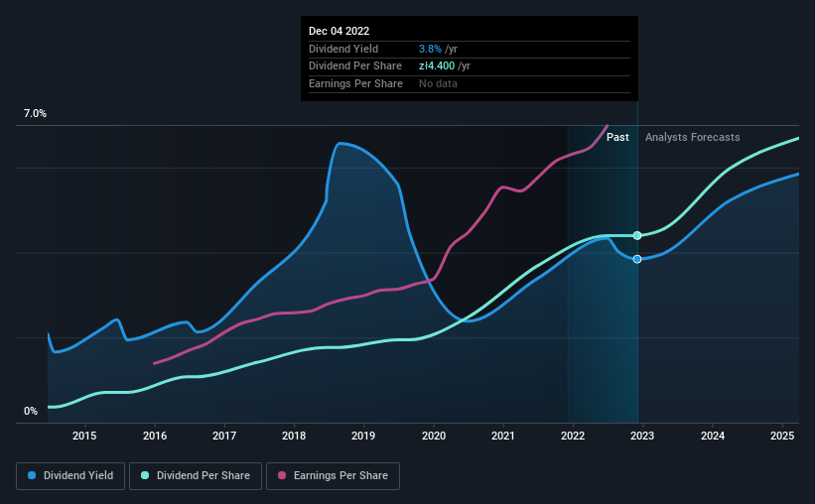The height and width of the screenshot is (504, 815).
Task: Click the 2018 x-axis label
Action: [x=294, y=436]
